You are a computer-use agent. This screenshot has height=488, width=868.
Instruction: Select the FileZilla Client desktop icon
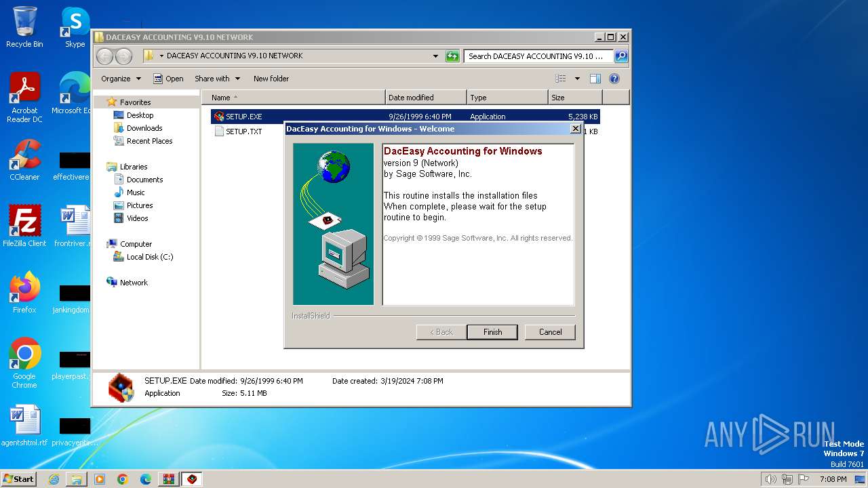coord(24,226)
